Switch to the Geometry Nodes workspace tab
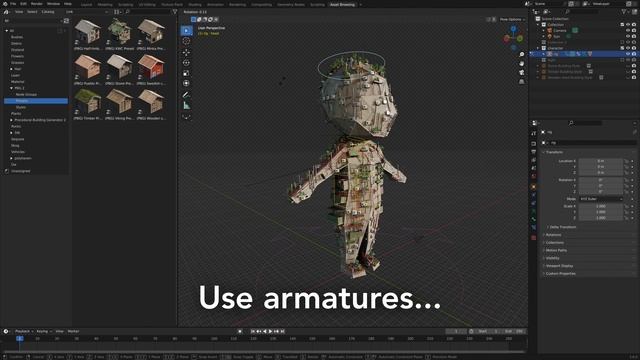This screenshot has width=640, height=360. pyautogui.click(x=291, y=4)
